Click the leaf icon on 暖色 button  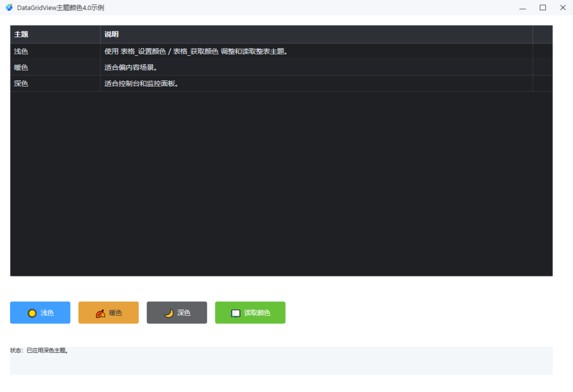[100, 313]
